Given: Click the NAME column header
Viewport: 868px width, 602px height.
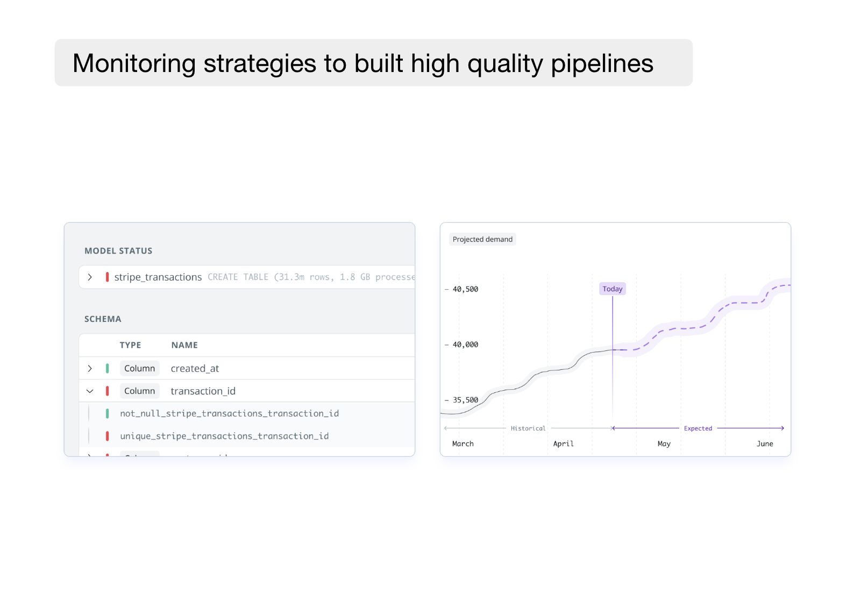Looking at the screenshot, I should pos(184,346).
